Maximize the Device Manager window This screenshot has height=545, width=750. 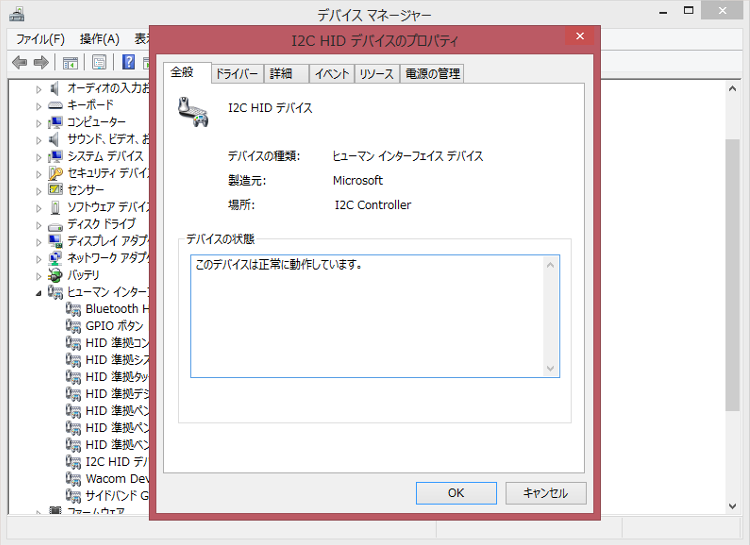(x=688, y=11)
